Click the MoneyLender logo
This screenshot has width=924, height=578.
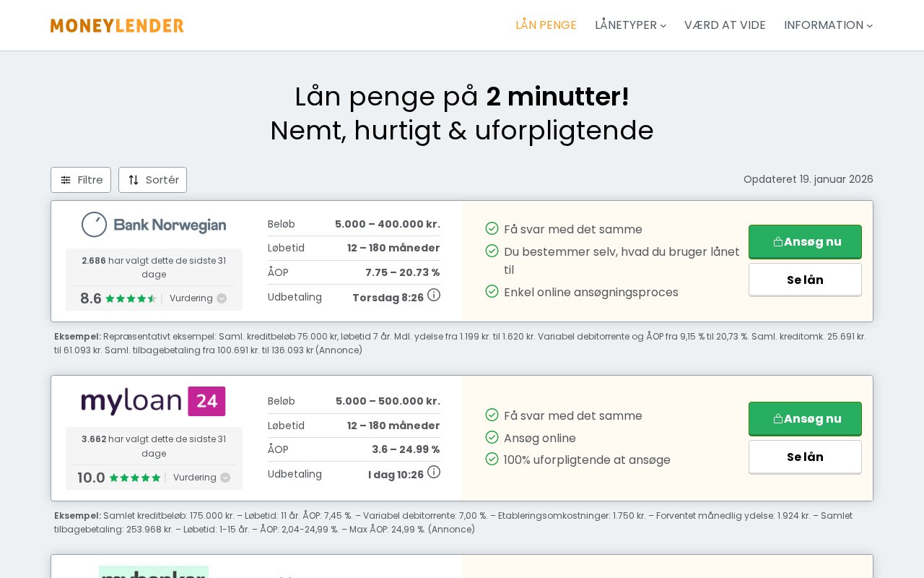point(117,25)
